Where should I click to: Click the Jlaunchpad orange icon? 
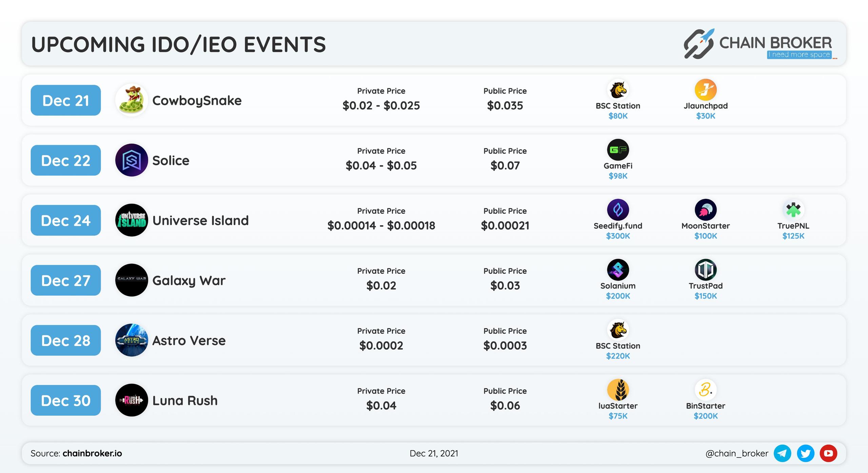706,90
